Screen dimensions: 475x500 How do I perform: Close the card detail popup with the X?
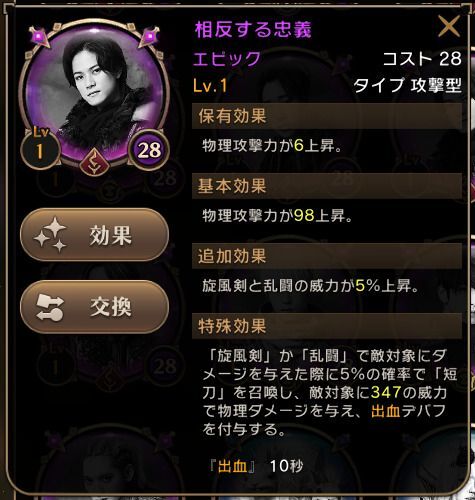[x=449, y=26]
